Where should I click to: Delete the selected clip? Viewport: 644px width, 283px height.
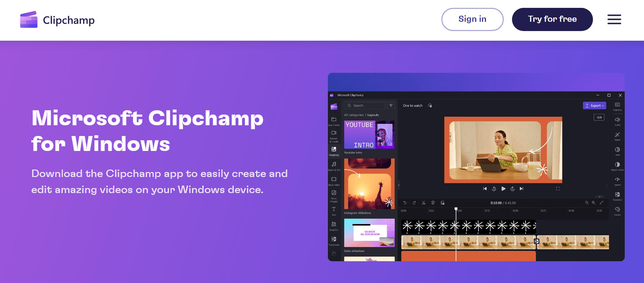coord(433,203)
